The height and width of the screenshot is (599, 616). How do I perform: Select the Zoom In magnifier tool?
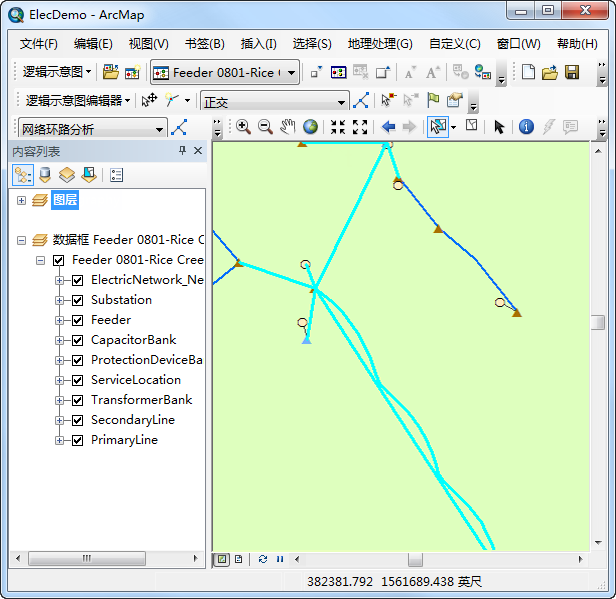[x=243, y=127]
